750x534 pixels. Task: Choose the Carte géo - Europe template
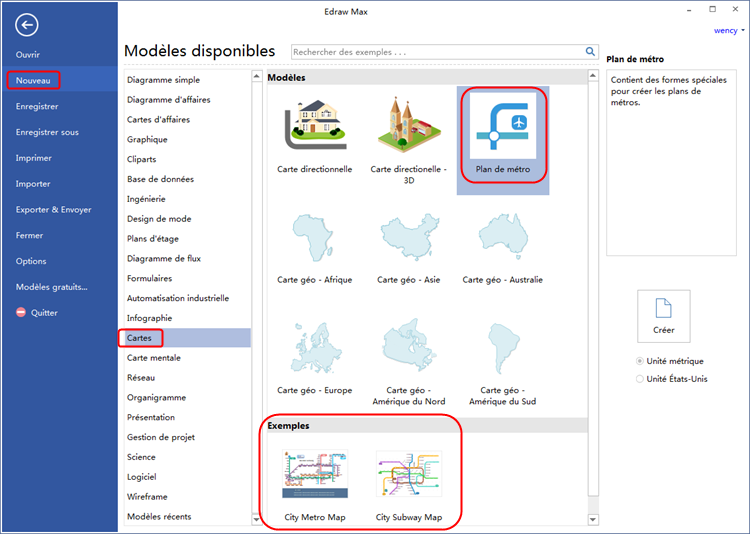314,359
